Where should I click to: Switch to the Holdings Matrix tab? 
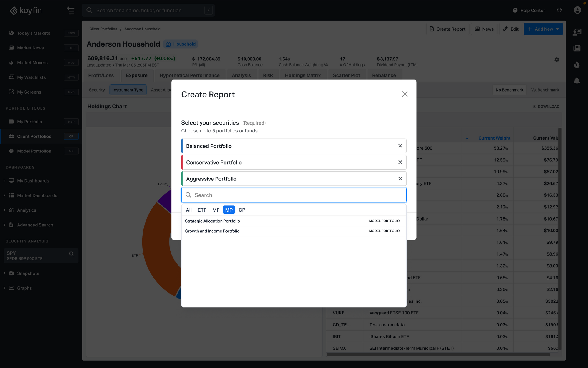click(303, 75)
